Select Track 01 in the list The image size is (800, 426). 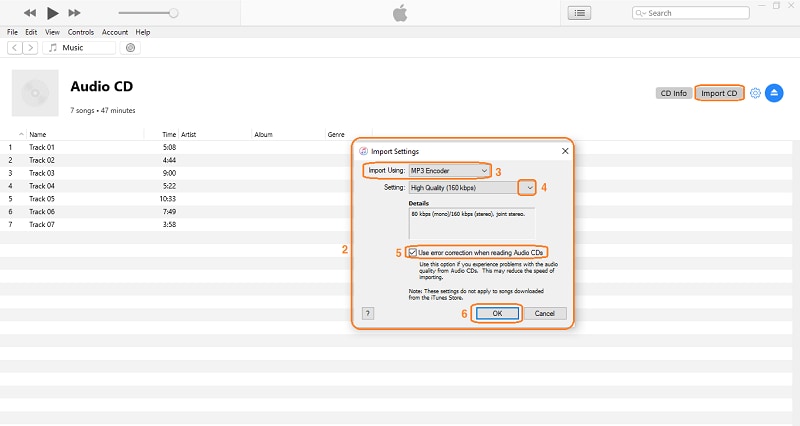(42, 147)
